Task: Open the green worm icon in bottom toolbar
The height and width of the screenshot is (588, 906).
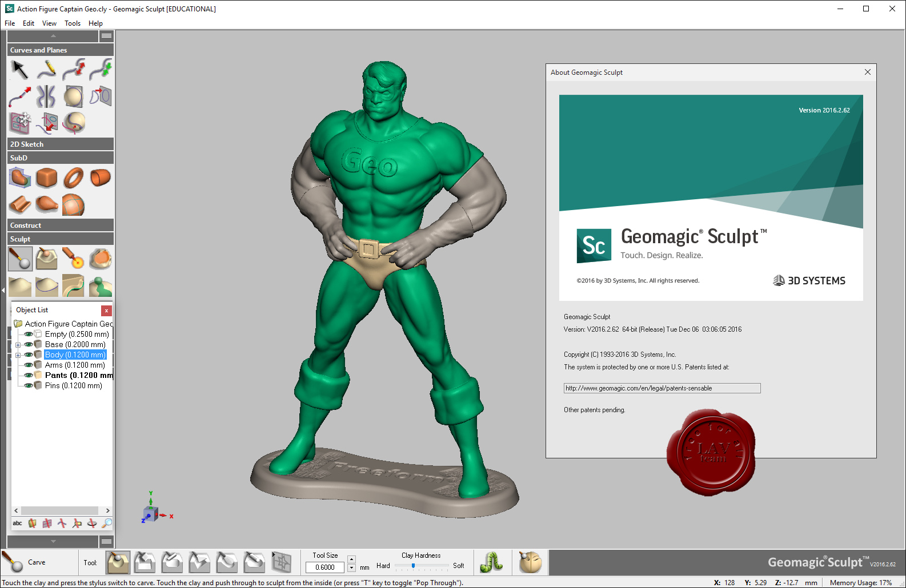Action: (491, 562)
